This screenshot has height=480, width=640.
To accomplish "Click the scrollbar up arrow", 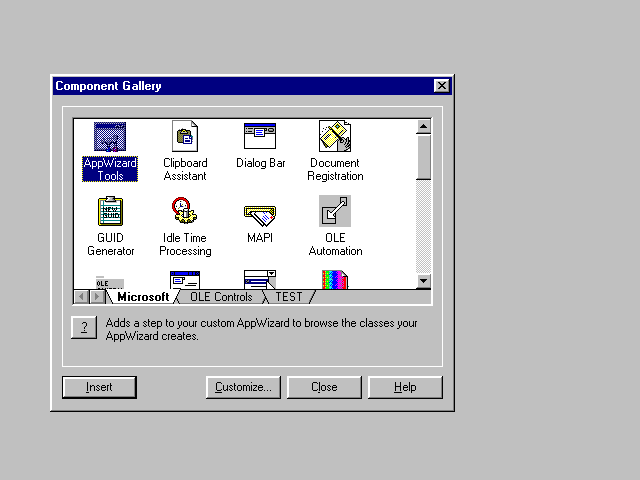I will click(x=423, y=127).
